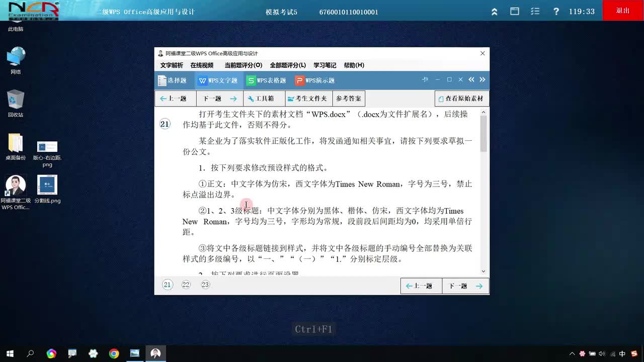Click the bottom 下一题 button
644x362 pixels.
click(465, 286)
